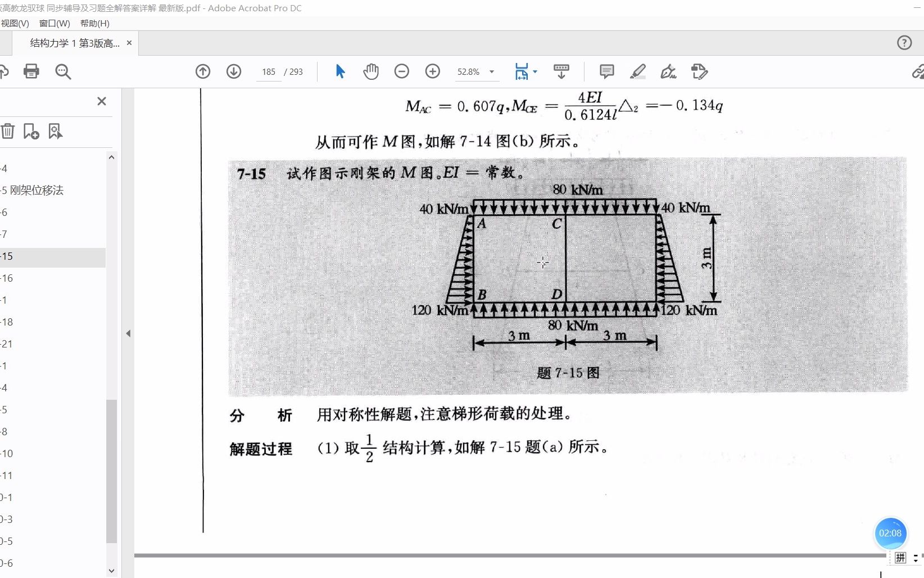Collapse the bookmarks sidebar with left chevron
The width and height of the screenshot is (924, 578).
[129, 333]
